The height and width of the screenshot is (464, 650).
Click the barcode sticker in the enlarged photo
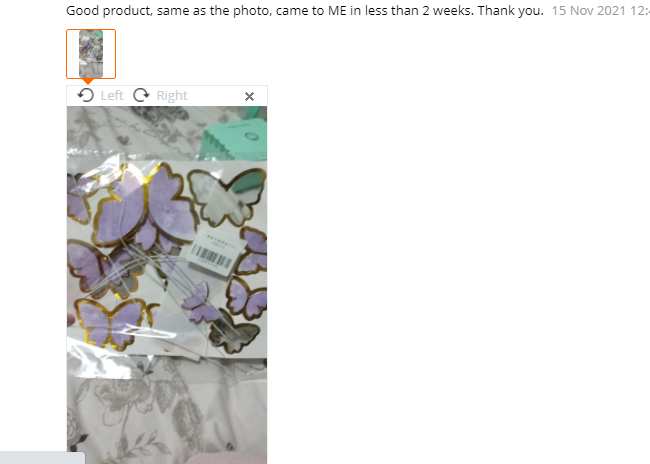pyautogui.click(x=213, y=253)
